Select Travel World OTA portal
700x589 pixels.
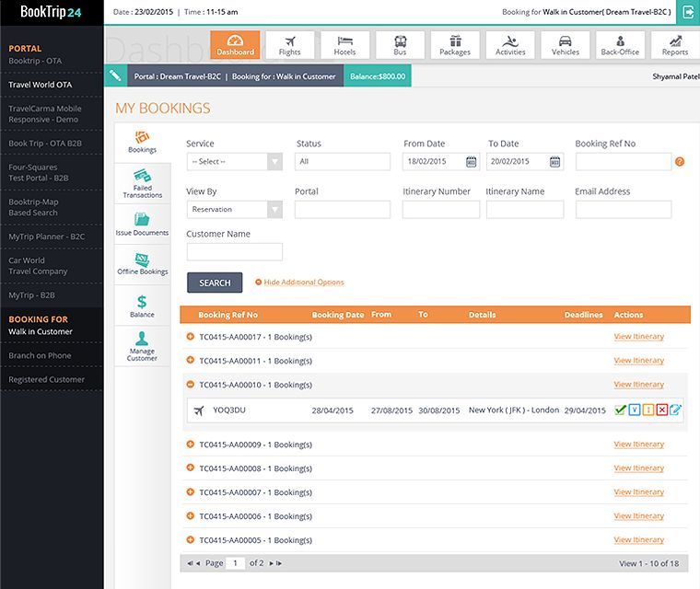[41, 85]
